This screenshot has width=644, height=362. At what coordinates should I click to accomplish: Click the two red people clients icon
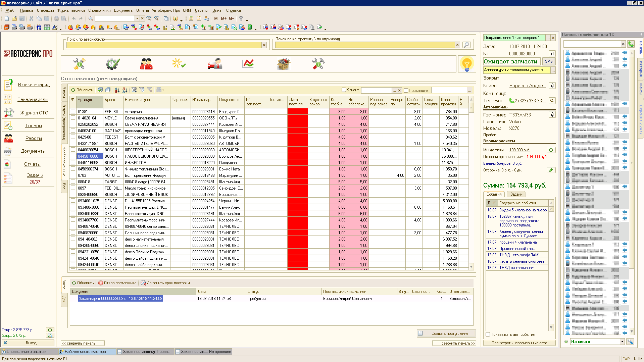[146, 64]
